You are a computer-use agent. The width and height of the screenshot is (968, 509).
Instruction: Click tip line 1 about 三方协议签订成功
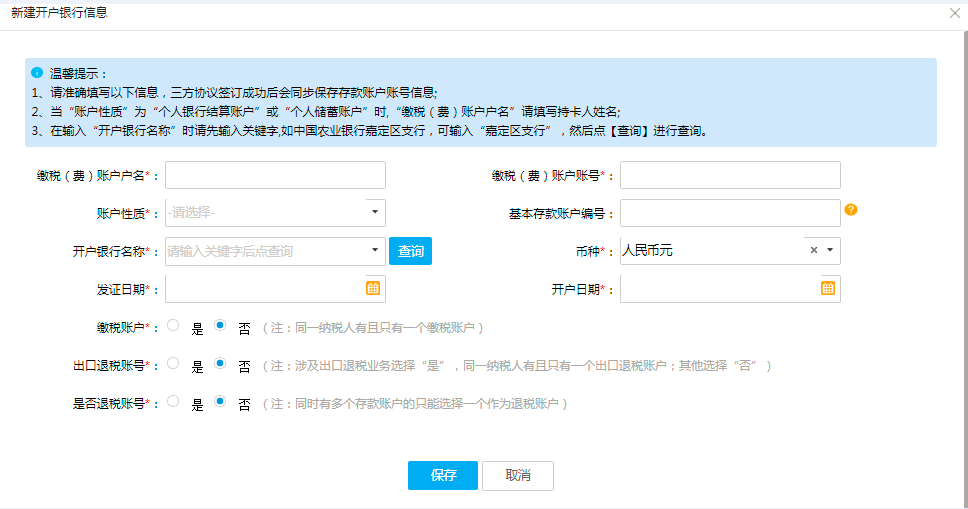tap(235, 93)
